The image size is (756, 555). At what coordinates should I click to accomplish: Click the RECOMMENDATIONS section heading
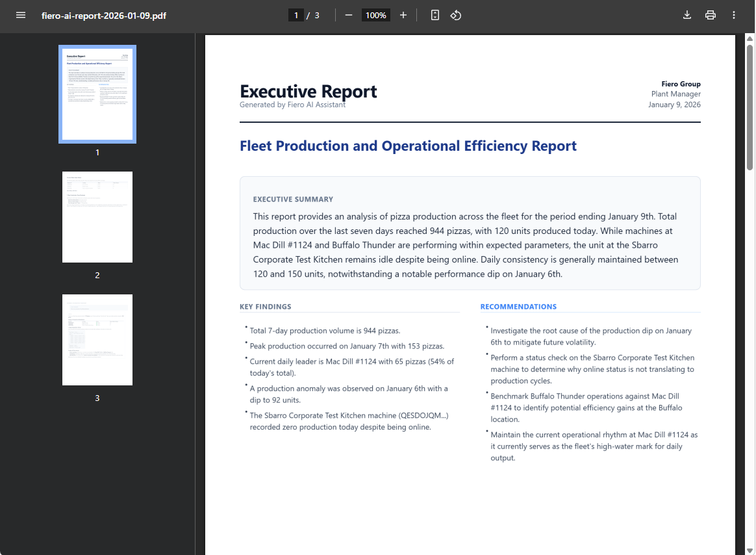tap(518, 307)
